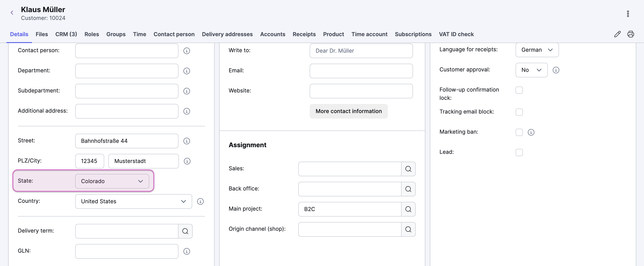This screenshot has height=266, width=644.
Task: Switch to the Roles tab
Action: 91,34
